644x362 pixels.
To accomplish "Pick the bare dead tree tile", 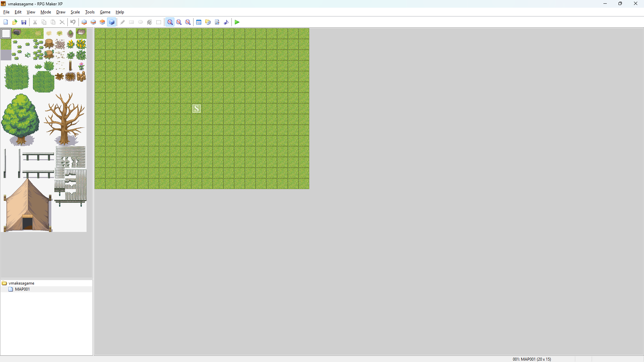I will 65,119.
